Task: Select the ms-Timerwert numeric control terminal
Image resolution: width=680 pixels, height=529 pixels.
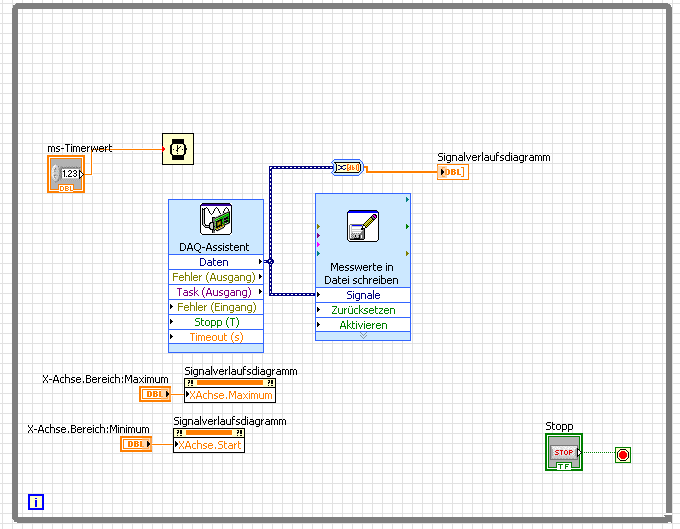Action: coord(66,174)
